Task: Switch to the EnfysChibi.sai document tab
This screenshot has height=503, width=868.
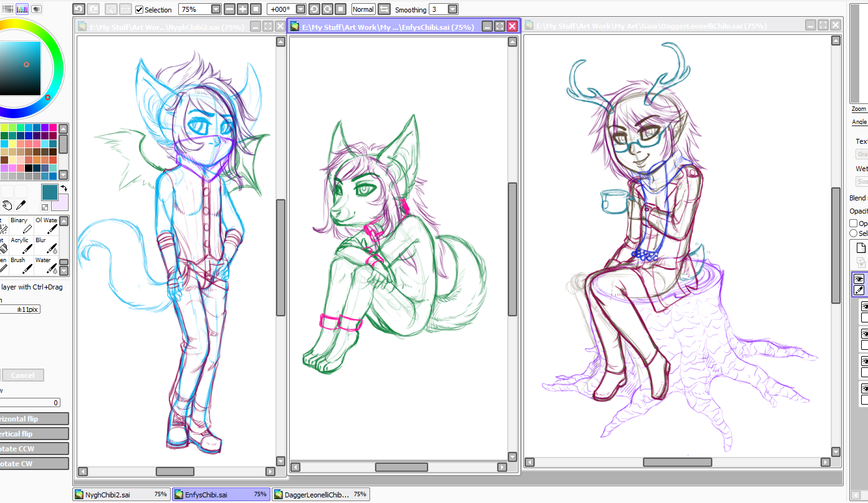Action: tap(221, 494)
